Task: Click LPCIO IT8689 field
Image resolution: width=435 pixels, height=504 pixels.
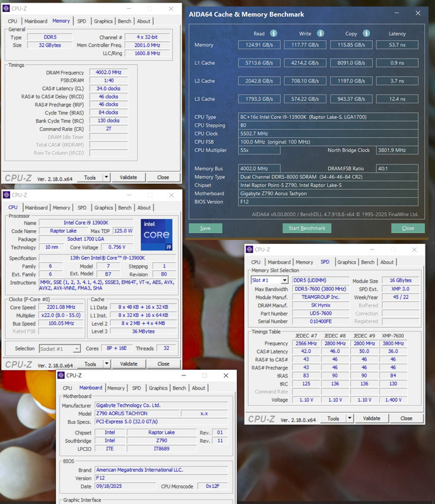Action: (161, 449)
